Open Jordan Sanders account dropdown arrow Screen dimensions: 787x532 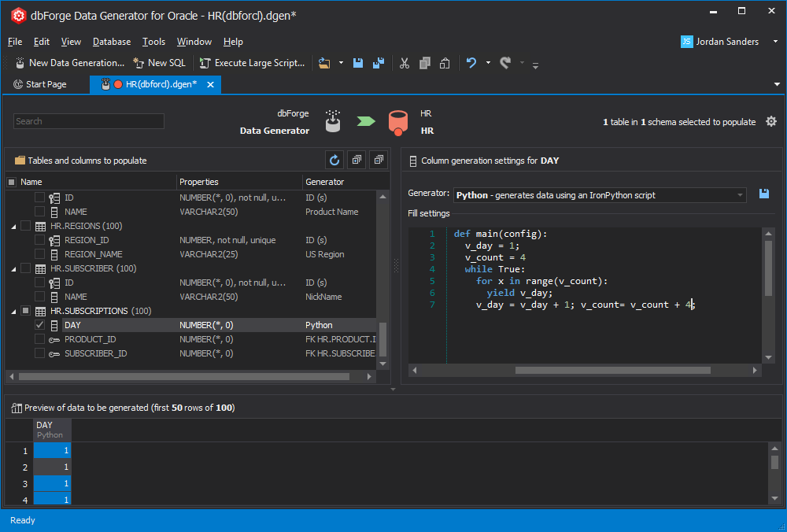775,42
